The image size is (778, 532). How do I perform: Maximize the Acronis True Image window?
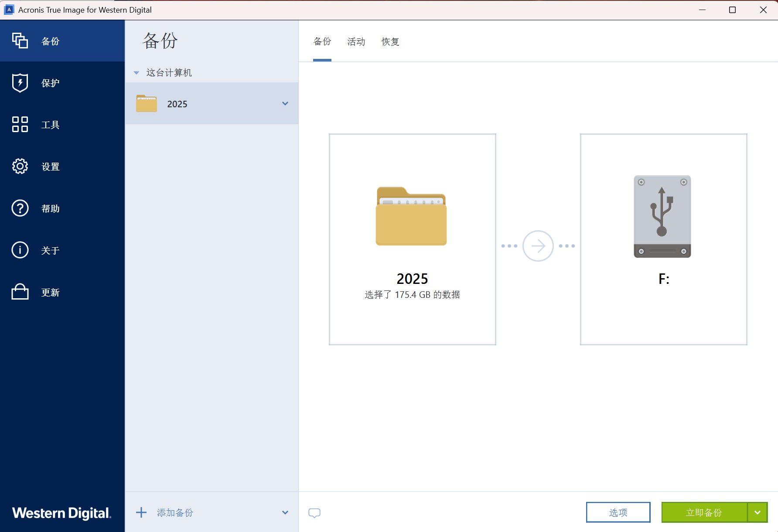click(733, 10)
